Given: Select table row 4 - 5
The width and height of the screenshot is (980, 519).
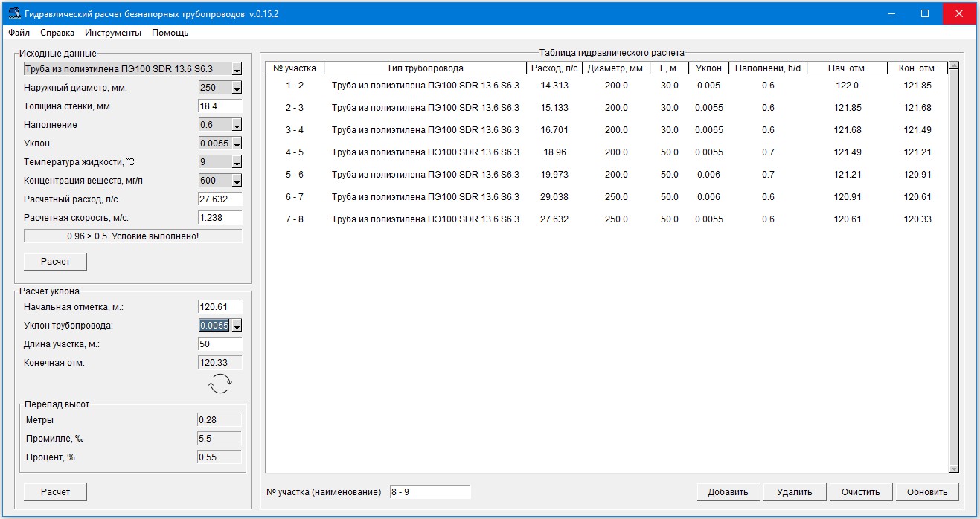Looking at the screenshot, I should click(606, 152).
